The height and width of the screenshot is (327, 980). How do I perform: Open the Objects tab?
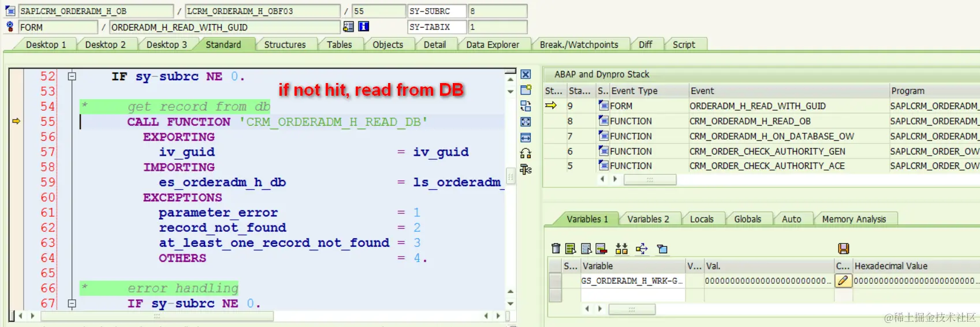pos(387,44)
